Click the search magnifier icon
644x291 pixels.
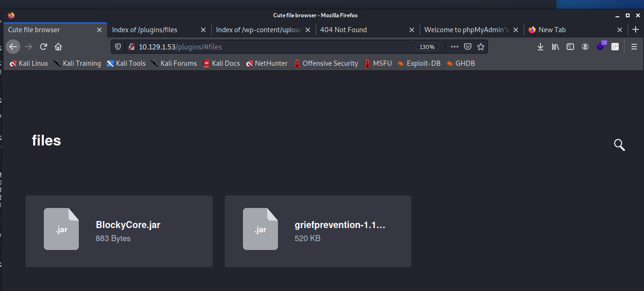(x=619, y=145)
